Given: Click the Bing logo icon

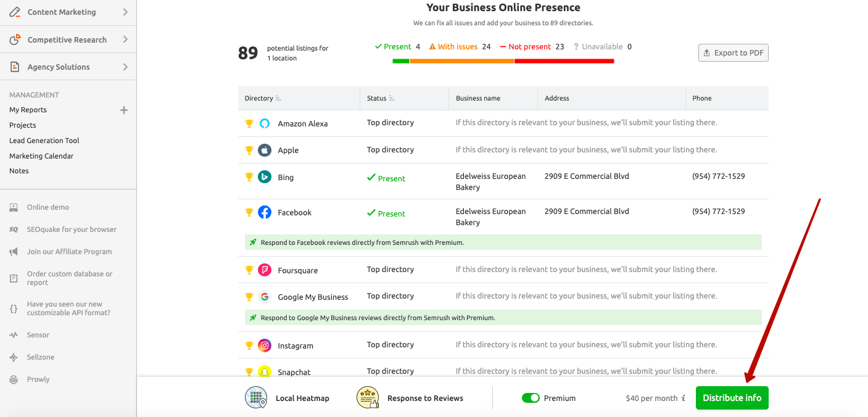Looking at the screenshot, I should pos(265,177).
